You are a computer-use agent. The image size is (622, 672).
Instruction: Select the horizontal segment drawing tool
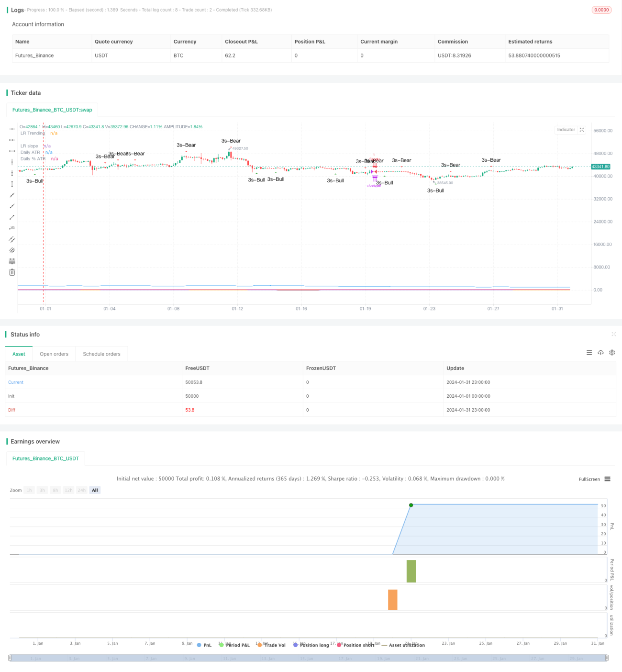click(x=12, y=151)
